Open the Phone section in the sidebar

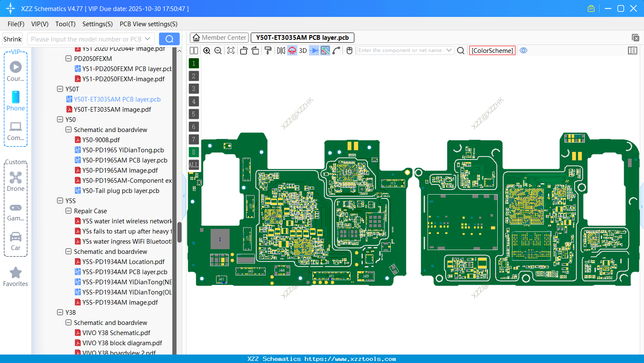(x=16, y=102)
